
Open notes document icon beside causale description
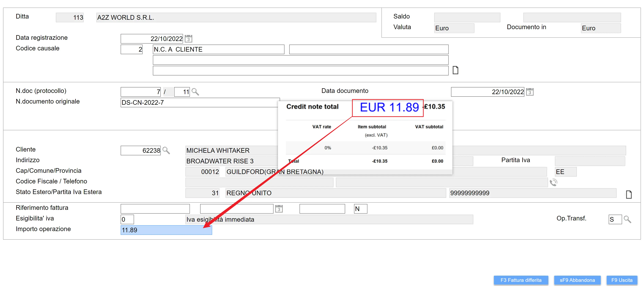click(x=455, y=70)
